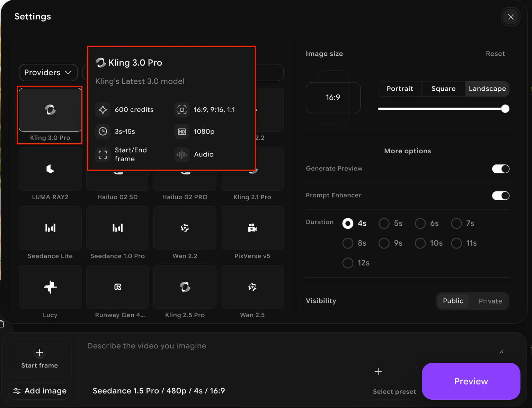Click the "Kling's Latest 3.0 model" description
This screenshot has width=532, height=408.
pos(140,81)
